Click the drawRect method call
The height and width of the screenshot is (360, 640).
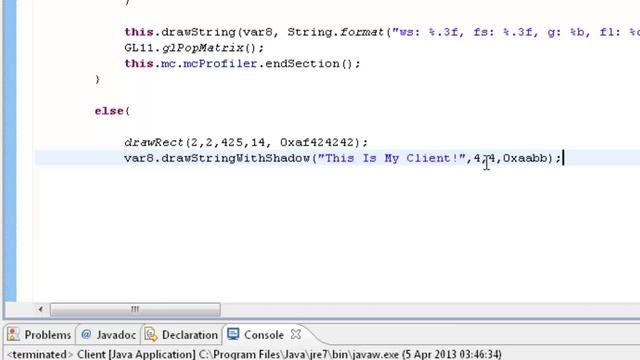pos(153,142)
